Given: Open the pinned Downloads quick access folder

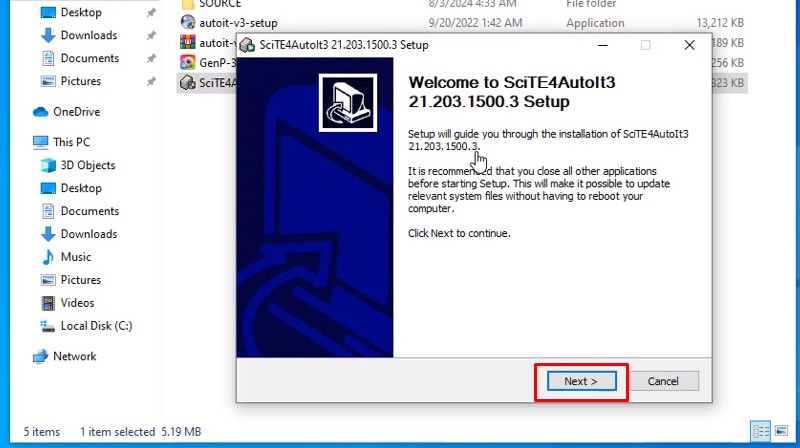Looking at the screenshot, I should tap(88, 35).
